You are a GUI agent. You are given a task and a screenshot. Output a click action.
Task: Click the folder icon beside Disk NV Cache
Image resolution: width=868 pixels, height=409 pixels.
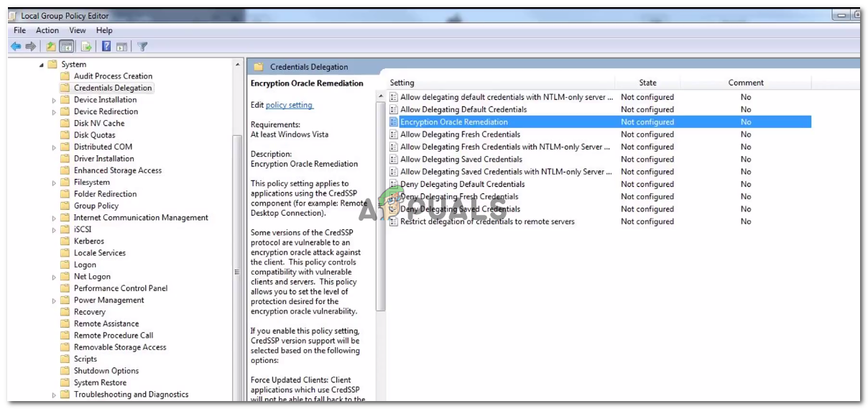tap(65, 123)
